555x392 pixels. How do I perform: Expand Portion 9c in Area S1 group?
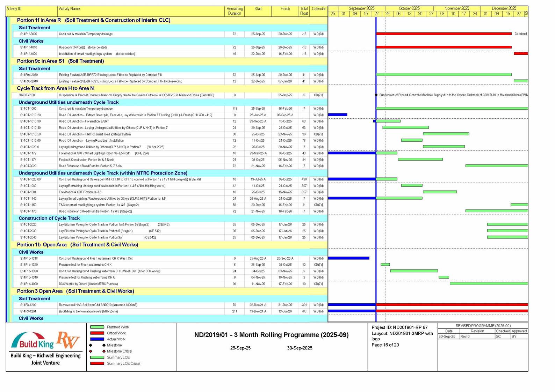point(60,61)
